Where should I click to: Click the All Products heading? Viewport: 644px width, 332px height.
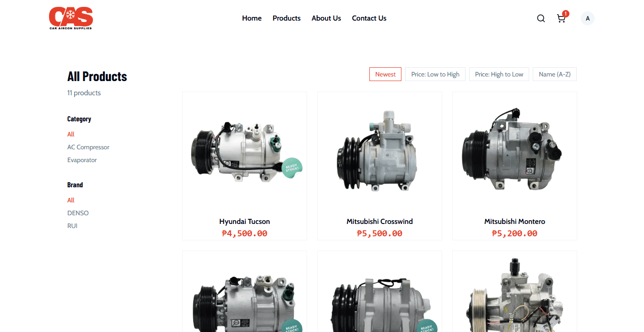(97, 76)
